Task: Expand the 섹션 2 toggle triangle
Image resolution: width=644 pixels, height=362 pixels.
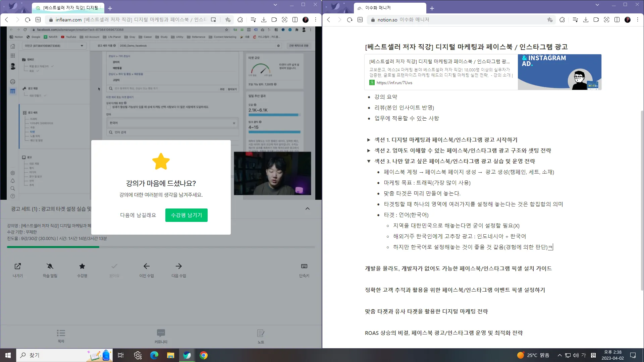Action: tap(369, 150)
